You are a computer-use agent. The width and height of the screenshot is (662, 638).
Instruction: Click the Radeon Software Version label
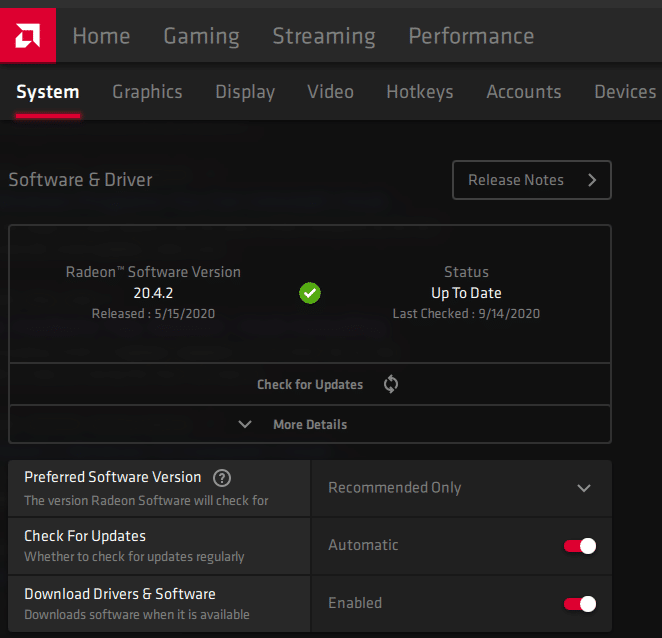pos(153,272)
